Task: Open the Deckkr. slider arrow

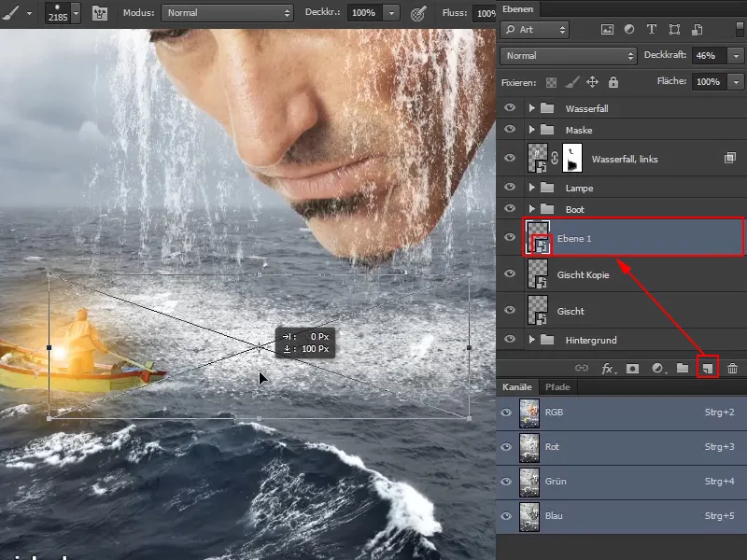Action: point(391,13)
